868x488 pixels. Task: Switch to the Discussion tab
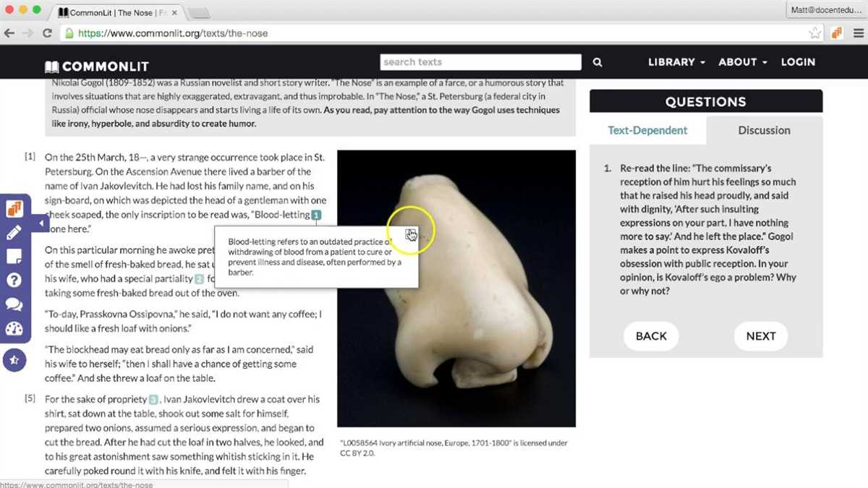pyautogui.click(x=764, y=130)
